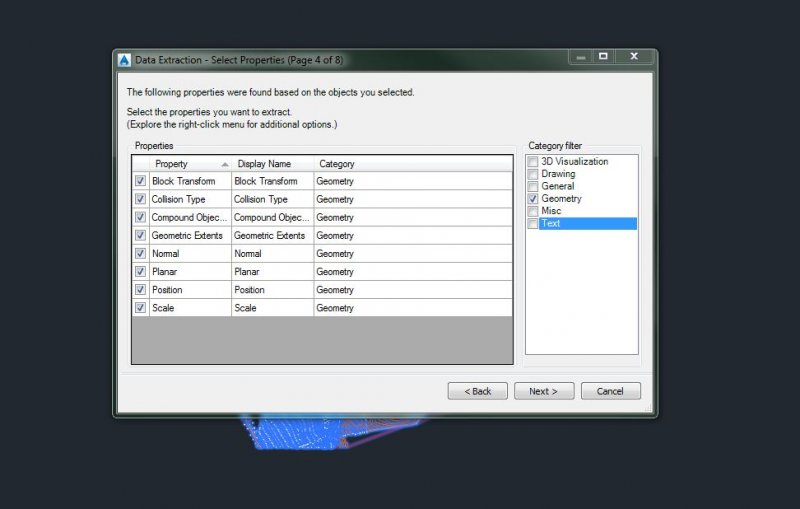The image size is (800, 509).
Task: Disable the Geometry category filter
Action: click(x=533, y=199)
